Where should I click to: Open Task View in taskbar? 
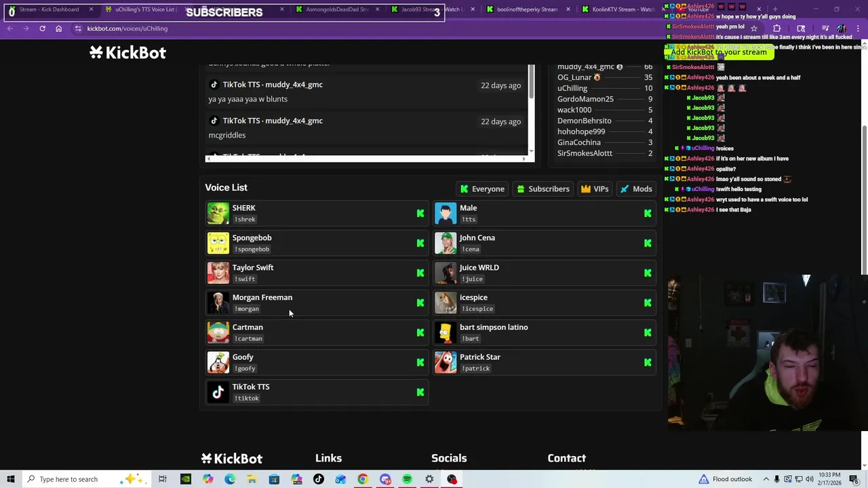[163, 479]
